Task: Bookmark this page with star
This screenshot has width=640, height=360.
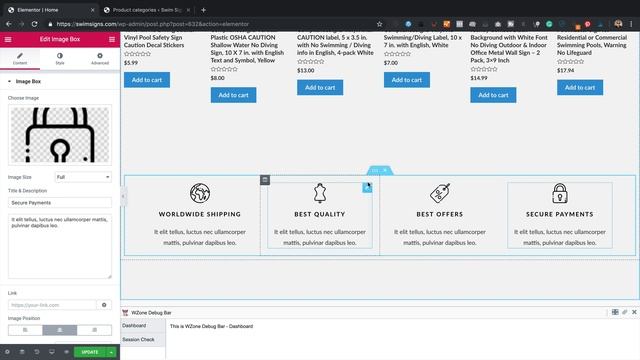Action: pyautogui.click(x=380, y=24)
